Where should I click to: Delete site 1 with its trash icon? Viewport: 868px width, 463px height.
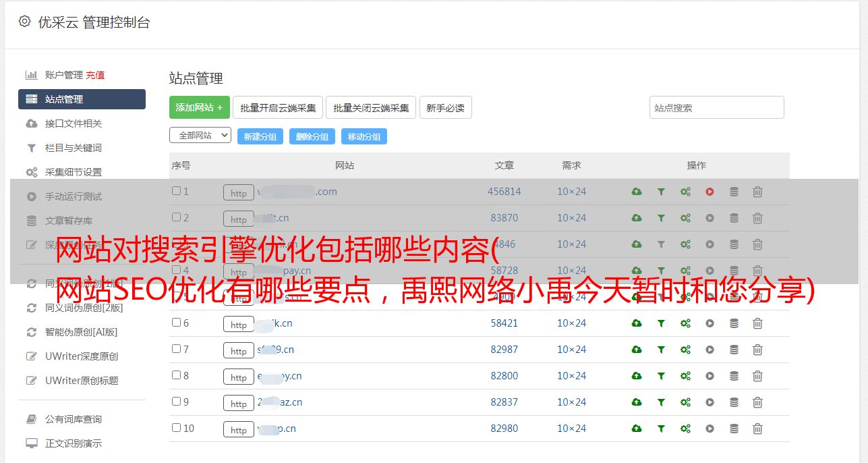757,192
